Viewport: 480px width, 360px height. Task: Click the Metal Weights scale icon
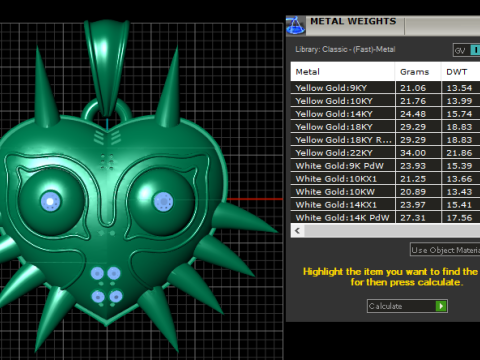click(x=295, y=26)
